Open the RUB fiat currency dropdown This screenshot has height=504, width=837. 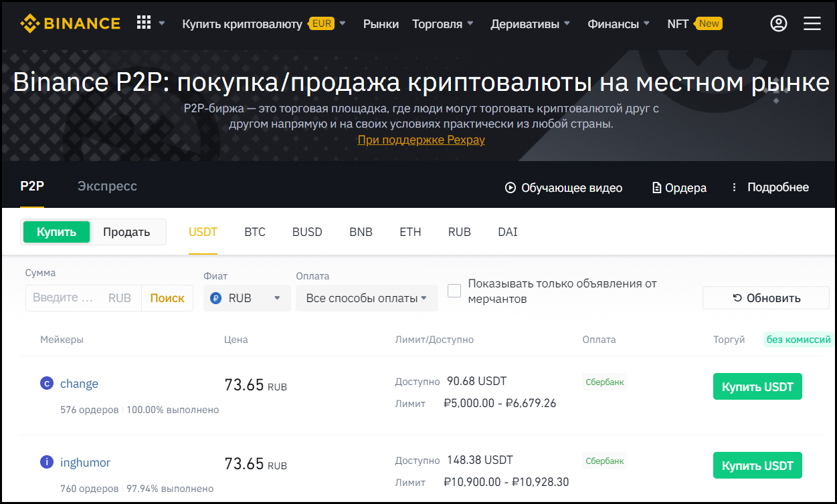click(x=247, y=298)
